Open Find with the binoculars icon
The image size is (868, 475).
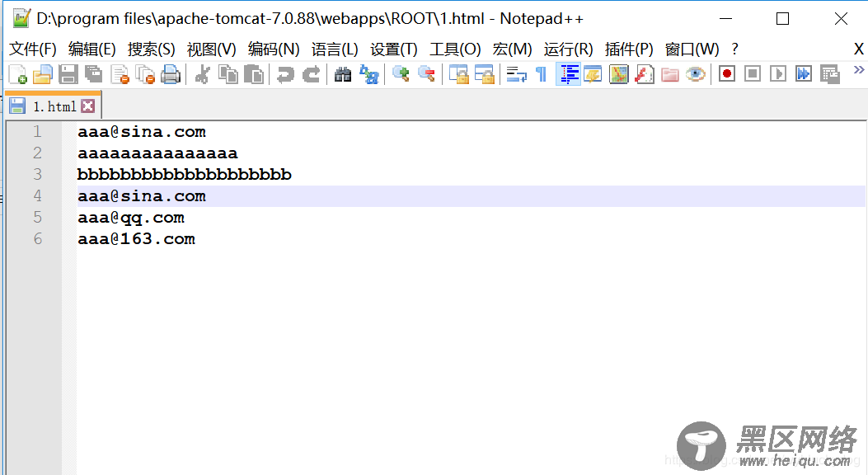(x=343, y=74)
